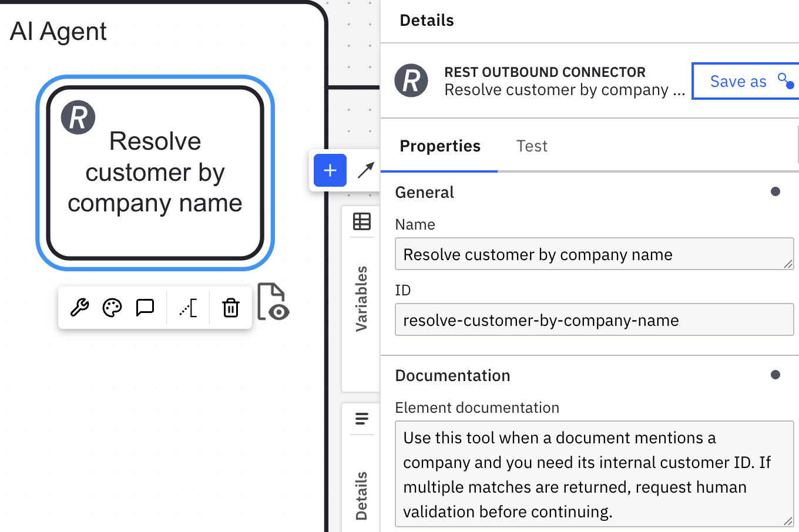The image size is (799, 532).
Task: Click the Element documentation text area
Action: (x=595, y=474)
